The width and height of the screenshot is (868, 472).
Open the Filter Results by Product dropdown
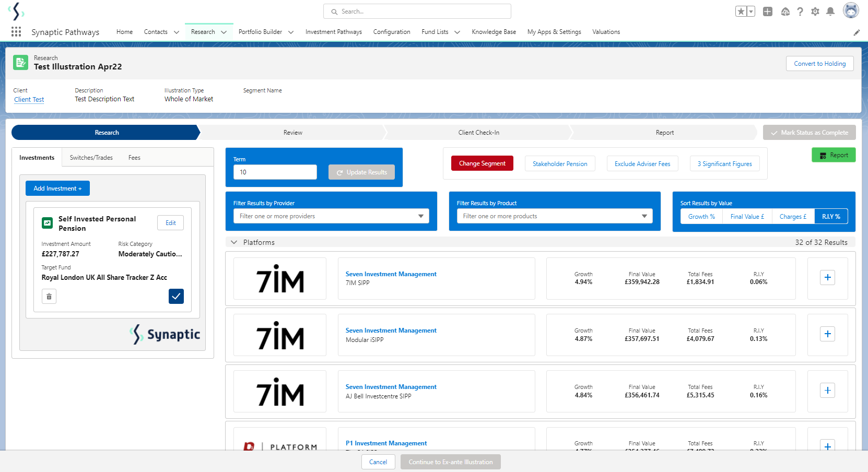point(555,216)
